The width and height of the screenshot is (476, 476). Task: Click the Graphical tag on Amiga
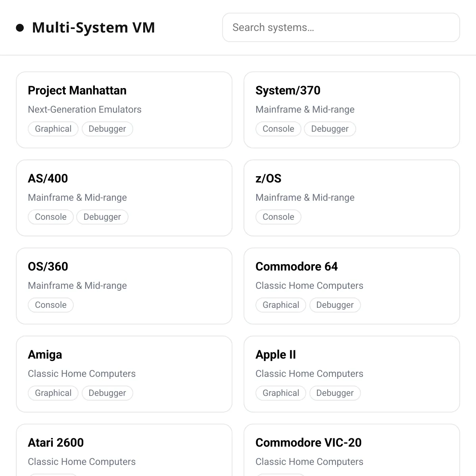pyautogui.click(x=53, y=393)
